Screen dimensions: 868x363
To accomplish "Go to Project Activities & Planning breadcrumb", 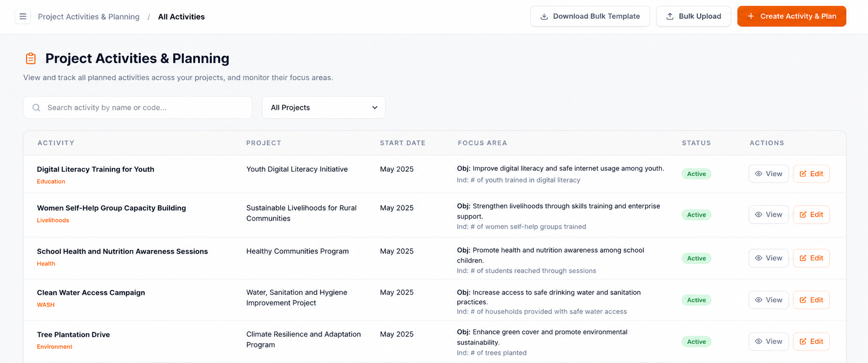I will pyautogui.click(x=89, y=17).
